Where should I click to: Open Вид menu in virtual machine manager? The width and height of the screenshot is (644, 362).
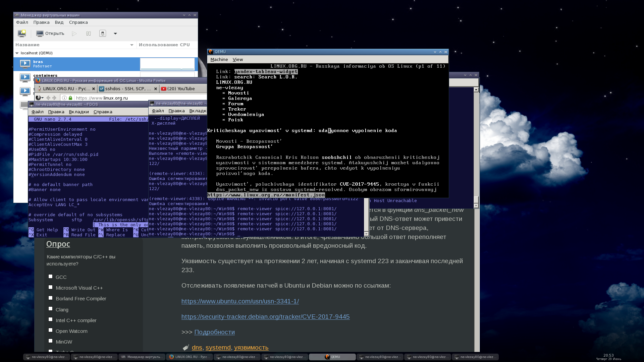click(x=59, y=22)
